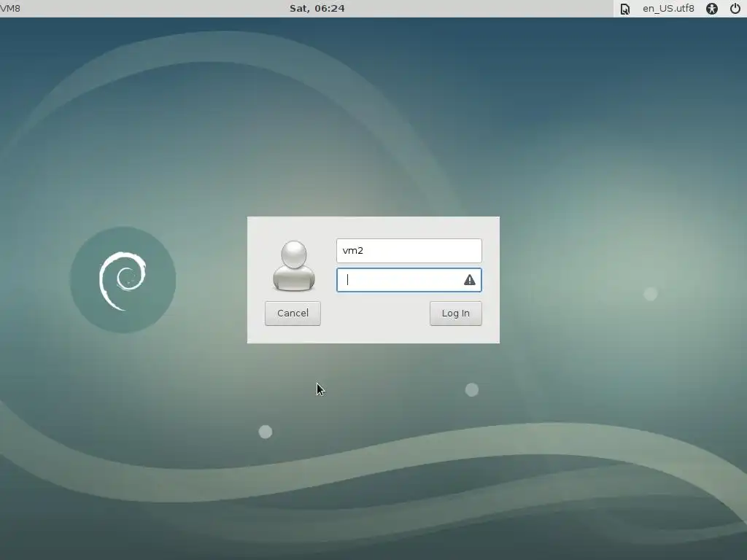
Task: Click the Cancel button
Action: point(293,314)
